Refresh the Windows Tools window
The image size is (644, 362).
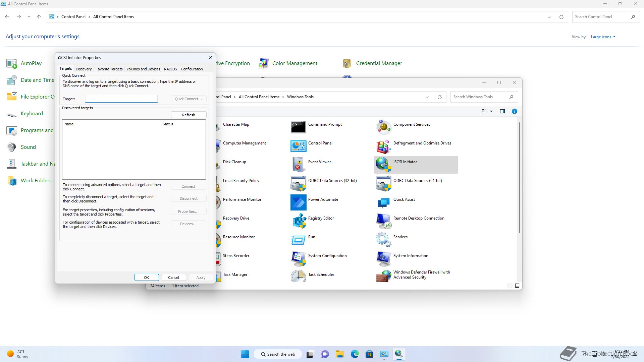[x=439, y=97]
